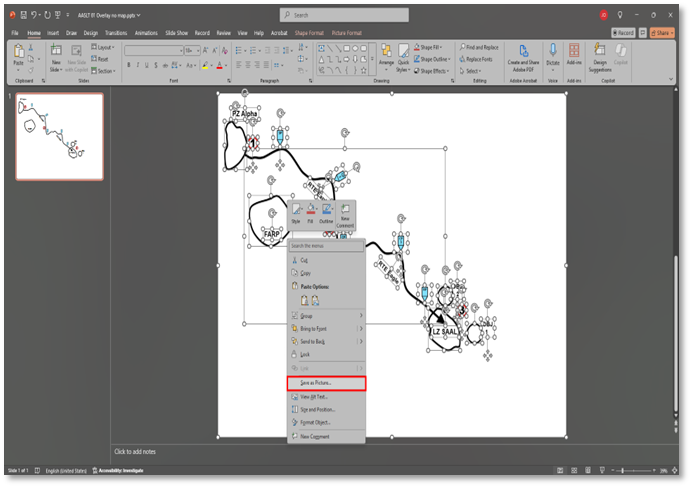This screenshot has width=691, height=487.
Task: Expand the Bring to Front submenu
Action: tap(360, 328)
